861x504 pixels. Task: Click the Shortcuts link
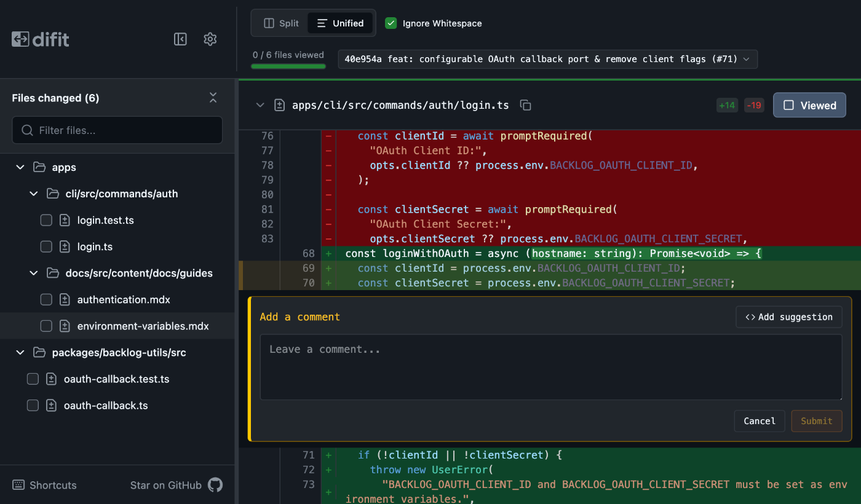(x=44, y=485)
